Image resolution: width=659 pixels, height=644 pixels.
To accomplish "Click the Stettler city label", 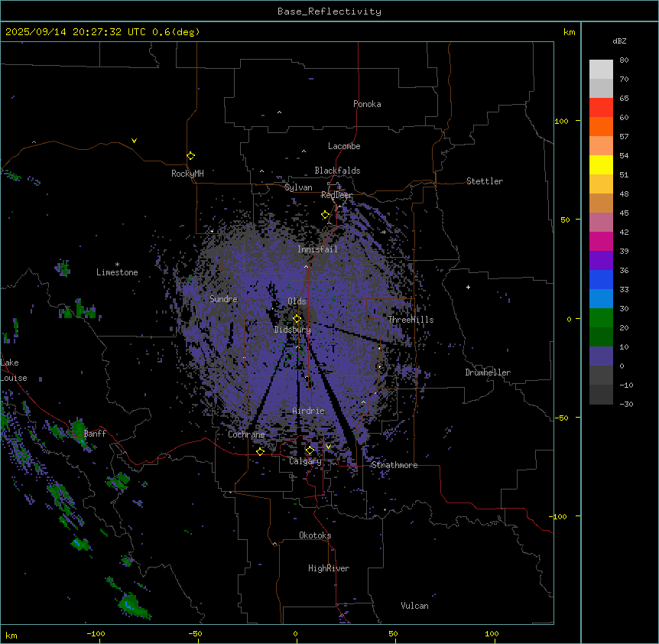I will [x=485, y=181].
